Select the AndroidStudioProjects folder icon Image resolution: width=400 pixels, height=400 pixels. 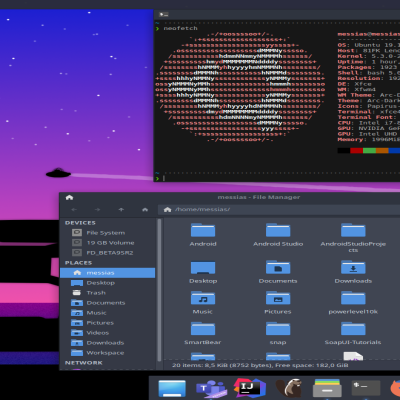coord(353,230)
